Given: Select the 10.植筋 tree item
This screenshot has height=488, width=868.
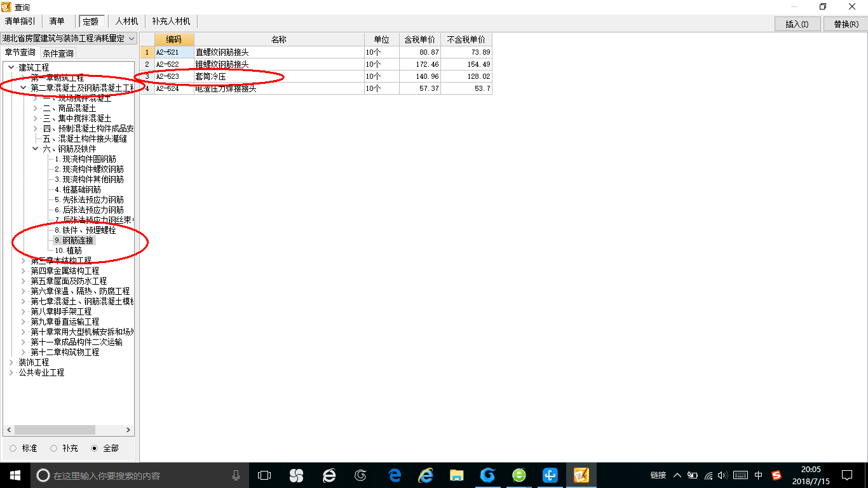Looking at the screenshot, I should tap(68, 250).
